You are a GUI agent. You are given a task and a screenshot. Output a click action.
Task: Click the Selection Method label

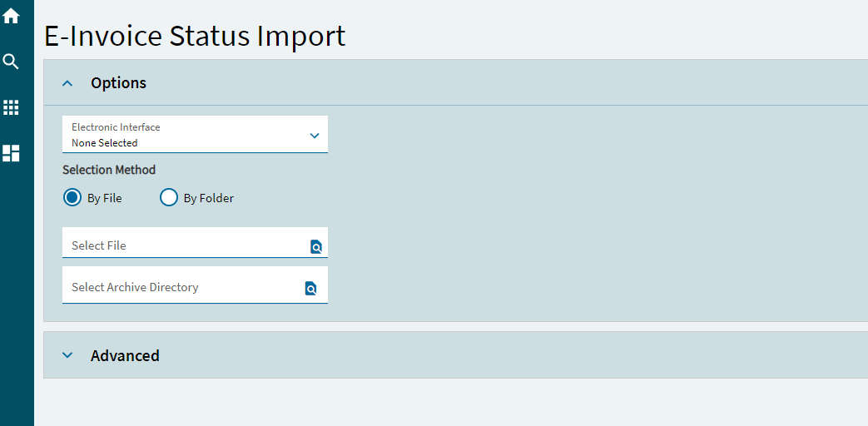pyautogui.click(x=109, y=170)
